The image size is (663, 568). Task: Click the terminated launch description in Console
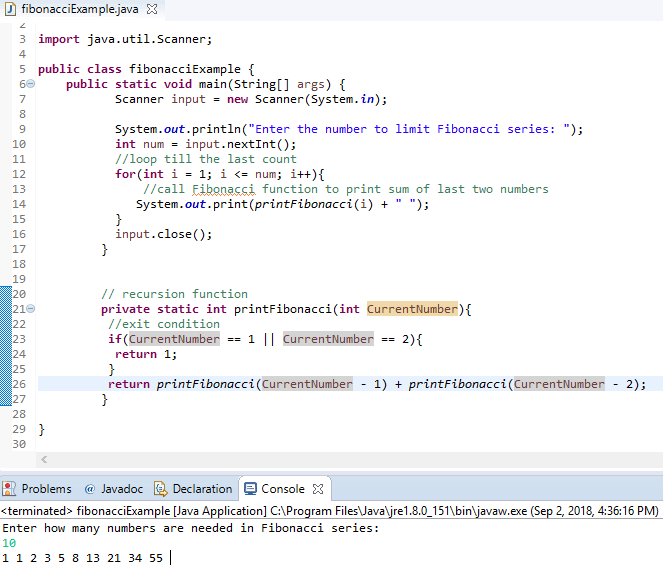tap(330, 511)
